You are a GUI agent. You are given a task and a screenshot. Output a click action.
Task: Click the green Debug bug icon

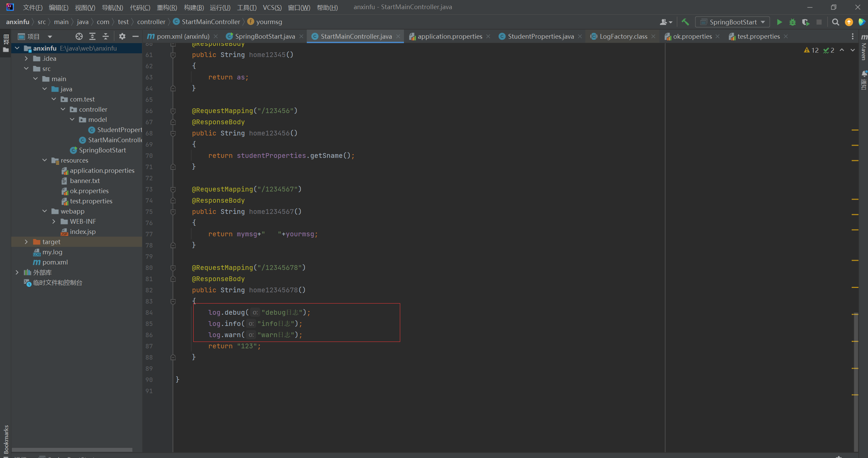[792, 22]
